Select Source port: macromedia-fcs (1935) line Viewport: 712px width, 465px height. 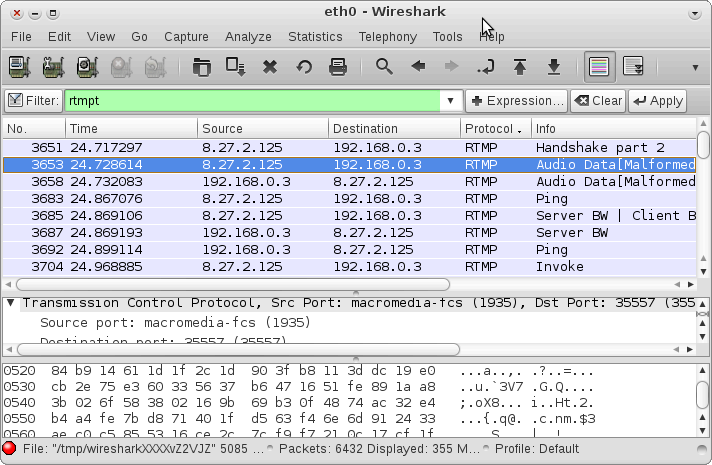[x=175, y=322]
